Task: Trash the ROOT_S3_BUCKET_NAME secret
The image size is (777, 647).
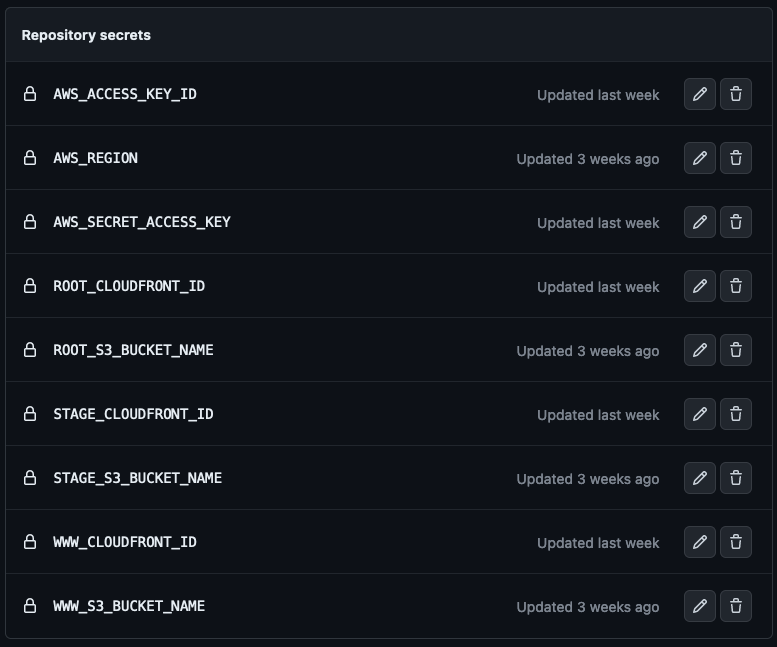Action: 736,350
